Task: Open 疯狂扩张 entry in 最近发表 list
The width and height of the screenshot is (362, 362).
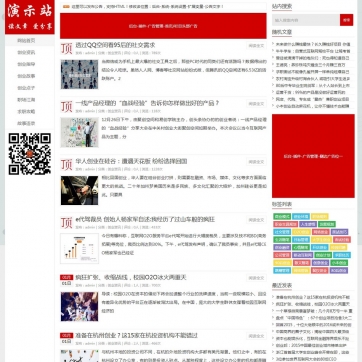Action: [x=313, y=304]
